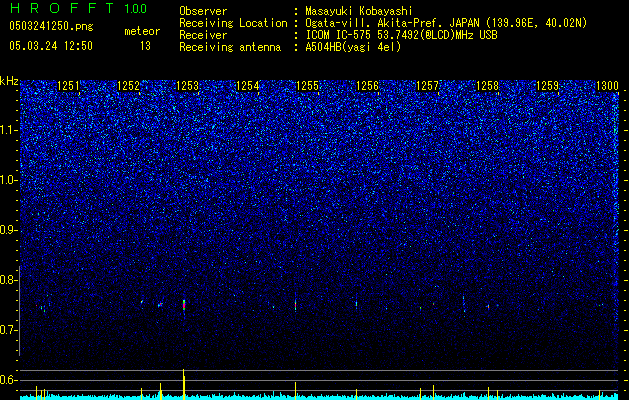Image resolution: width=629 pixels, height=400 pixels.
Task: Click the meteor count label
Action: coord(142,31)
